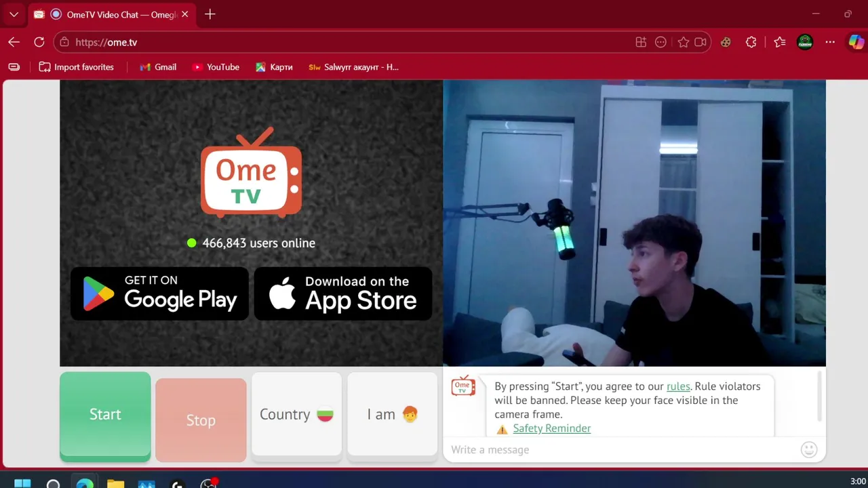Open the Country selector with Bulgarian flag
Screen dimensions: 868x488
296,414
